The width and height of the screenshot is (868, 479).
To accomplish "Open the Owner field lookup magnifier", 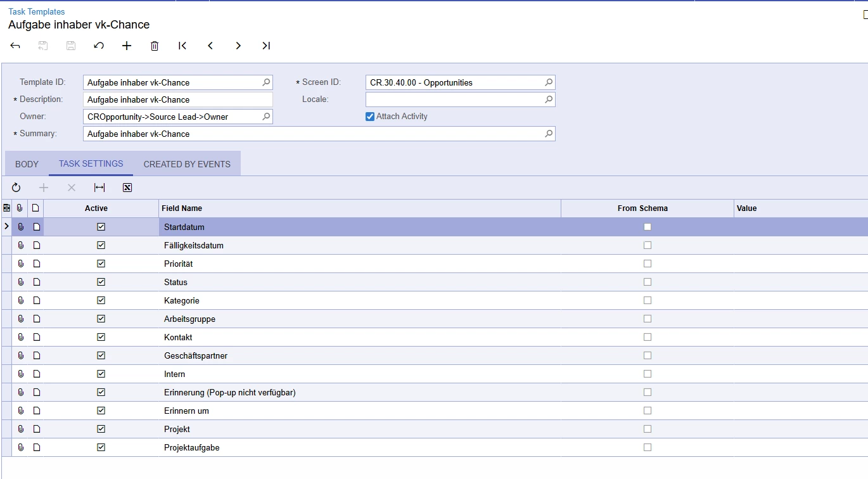I will (x=267, y=117).
